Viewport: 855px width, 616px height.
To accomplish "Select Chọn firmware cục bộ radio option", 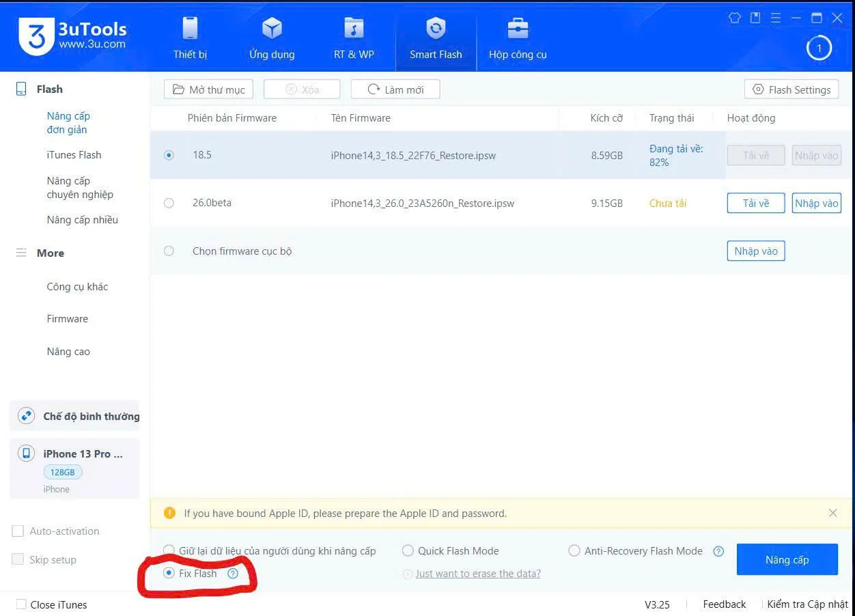I will tap(169, 251).
